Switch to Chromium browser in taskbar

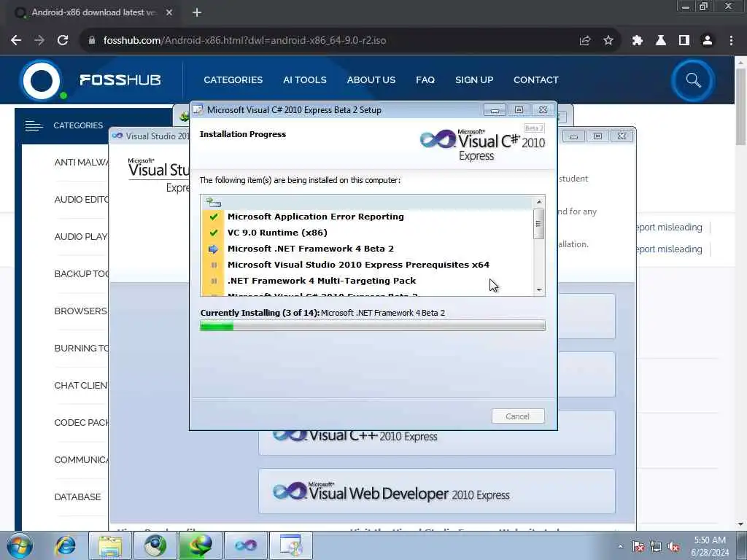[x=155, y=545]
